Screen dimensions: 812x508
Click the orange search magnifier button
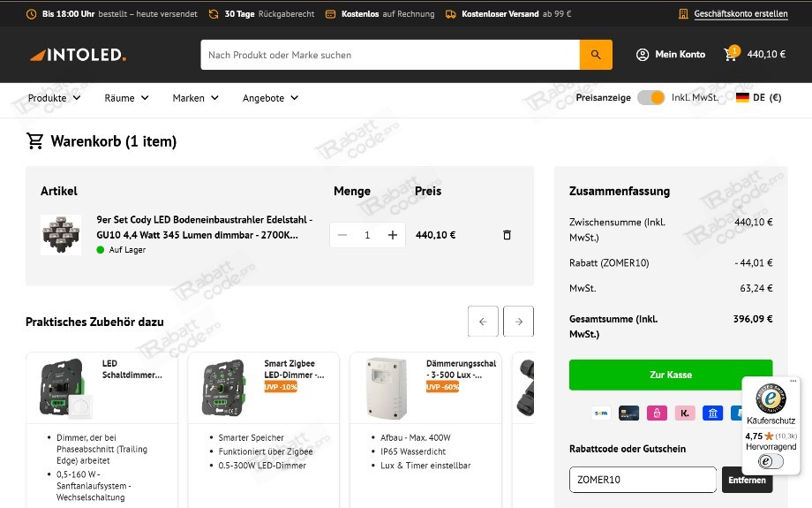click(596, 55)
